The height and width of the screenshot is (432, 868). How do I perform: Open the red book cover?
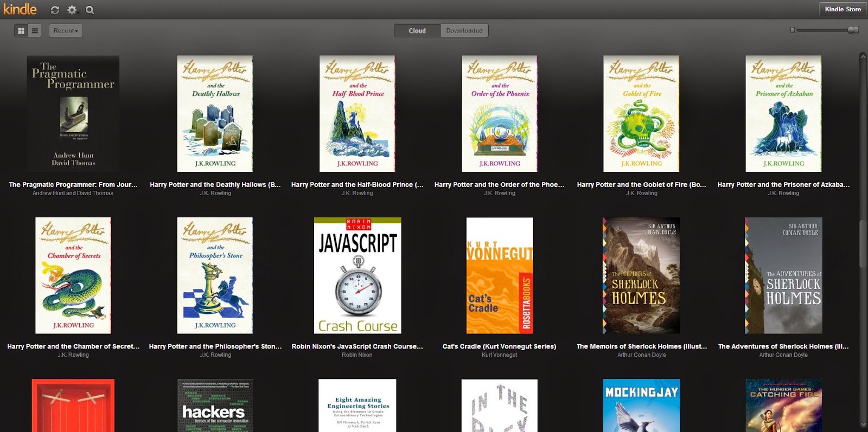click(73, 405)
